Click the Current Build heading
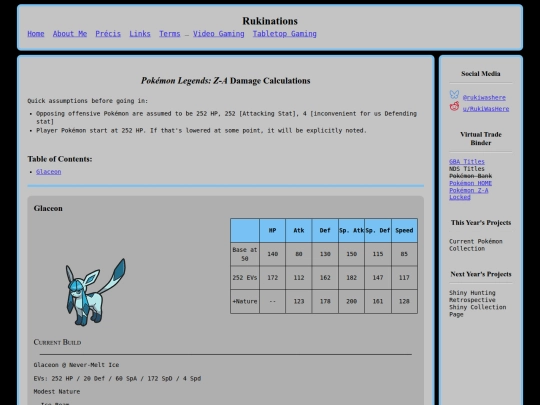Screen dimensions: 540x405 pos(58,342)
